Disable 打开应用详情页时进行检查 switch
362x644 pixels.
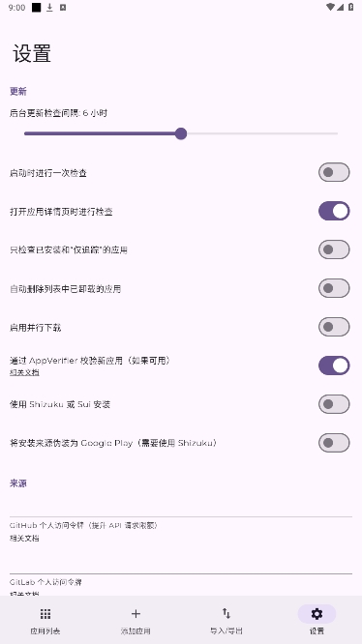(334, 211)
